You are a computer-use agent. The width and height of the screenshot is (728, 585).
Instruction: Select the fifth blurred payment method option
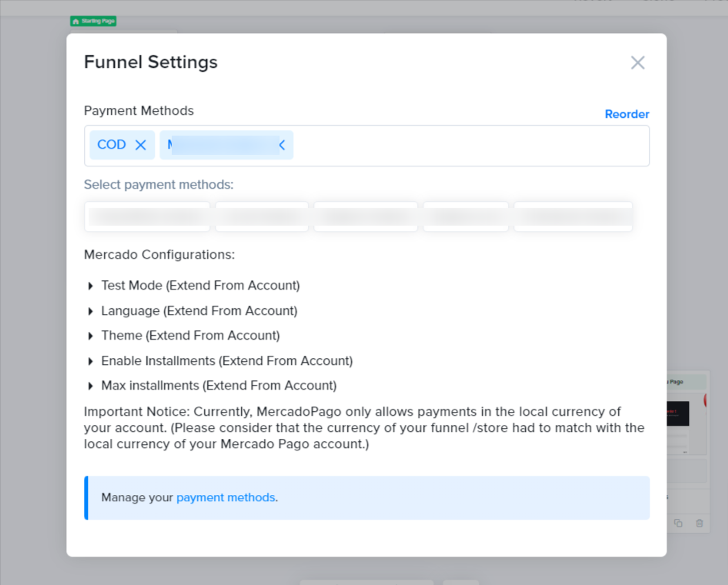click(x=573, y=217)
